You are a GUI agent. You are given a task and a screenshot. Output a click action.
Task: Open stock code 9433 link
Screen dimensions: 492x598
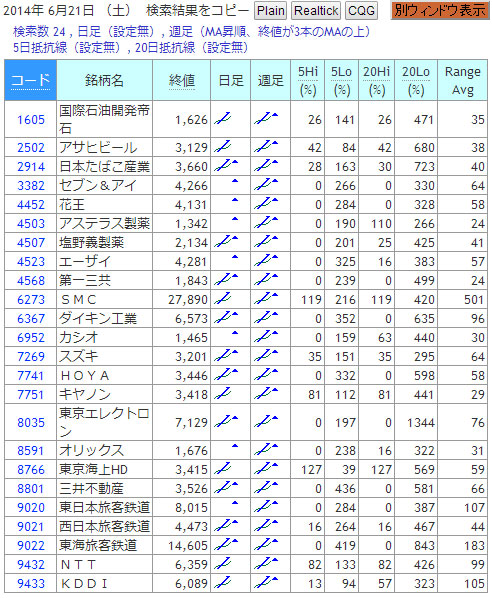(x=31, y=584)
